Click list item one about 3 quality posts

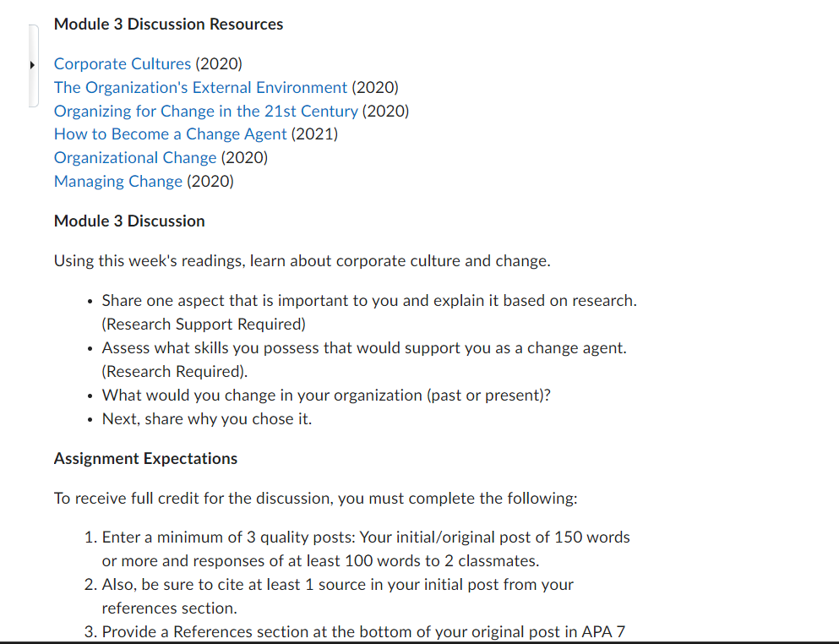tap(366, 548)
